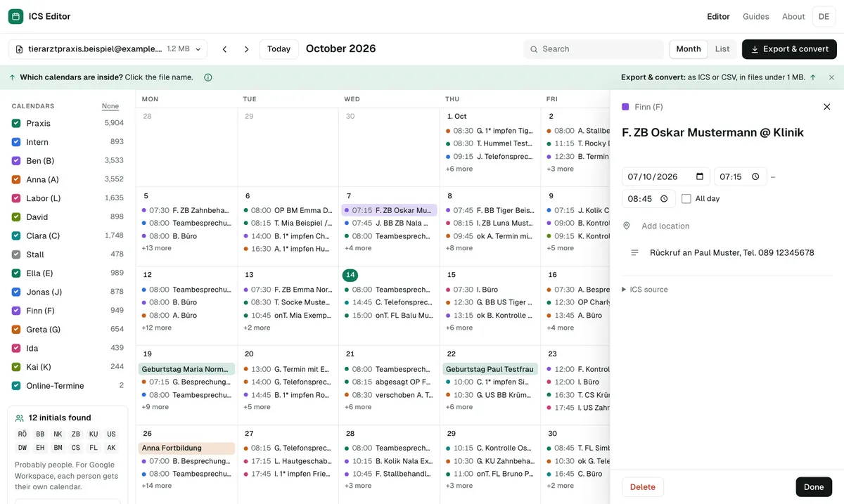Click Done to finish editing

pyautogui.click(x=814, y=487)
